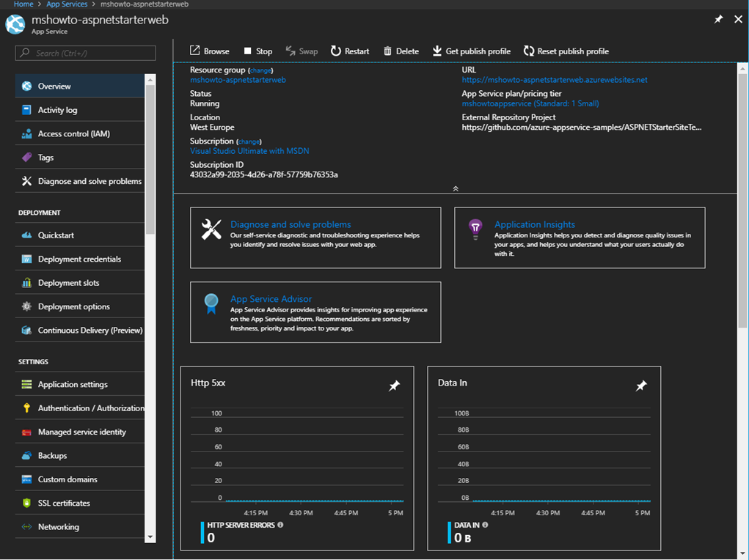Click the Activity log icon
749x560 pixels.
coord(26,110)
